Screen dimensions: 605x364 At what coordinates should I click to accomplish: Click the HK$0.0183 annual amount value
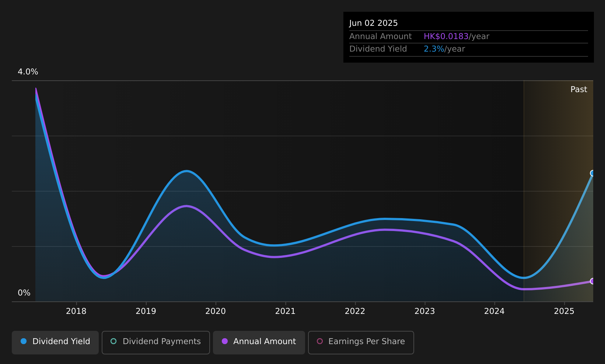click(446, 36)
